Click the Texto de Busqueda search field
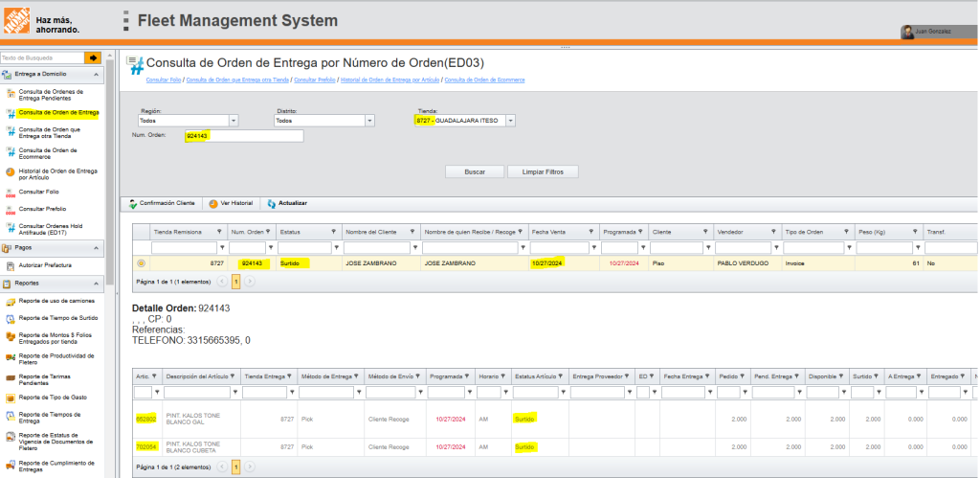The image size is (980, 478). 42,57
